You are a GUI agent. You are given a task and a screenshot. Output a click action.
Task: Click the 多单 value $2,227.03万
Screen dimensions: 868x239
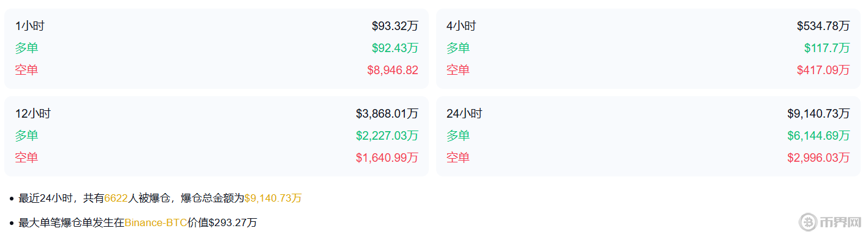387,135
